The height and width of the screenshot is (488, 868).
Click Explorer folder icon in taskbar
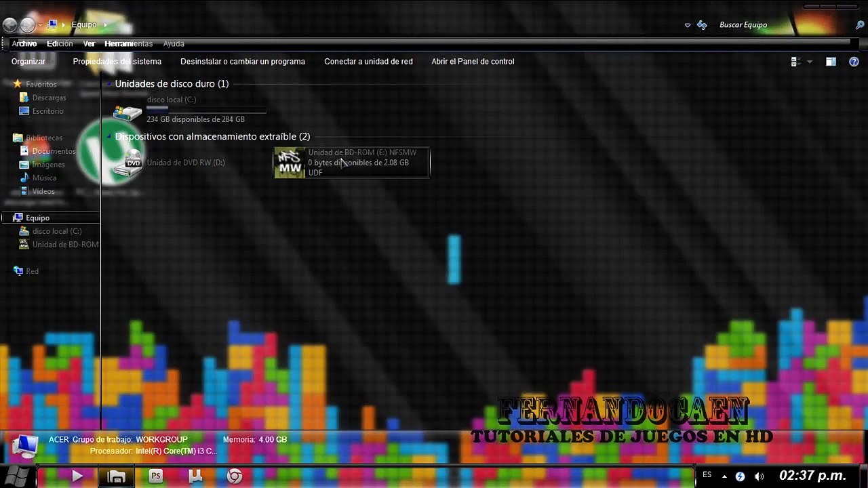pyautogui.click(x=117, y=476)
